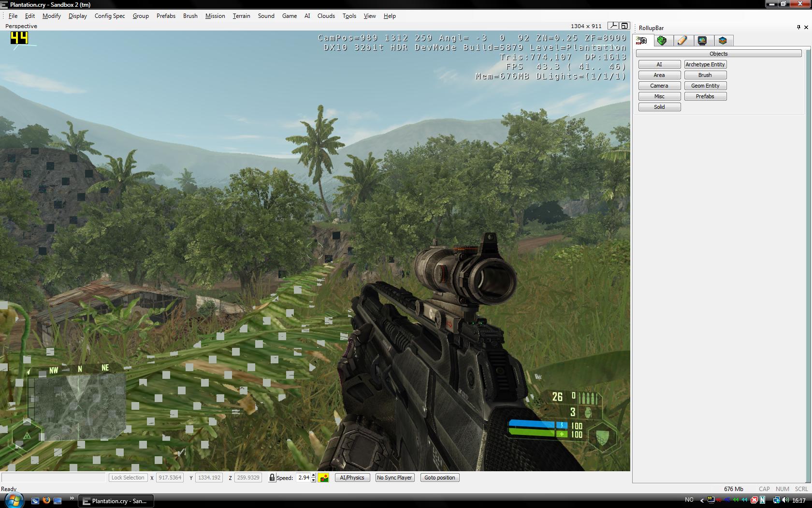812x508 pixels.
Task: Open the AI menu
Action: pyautogui.click(x=307, y=16)
